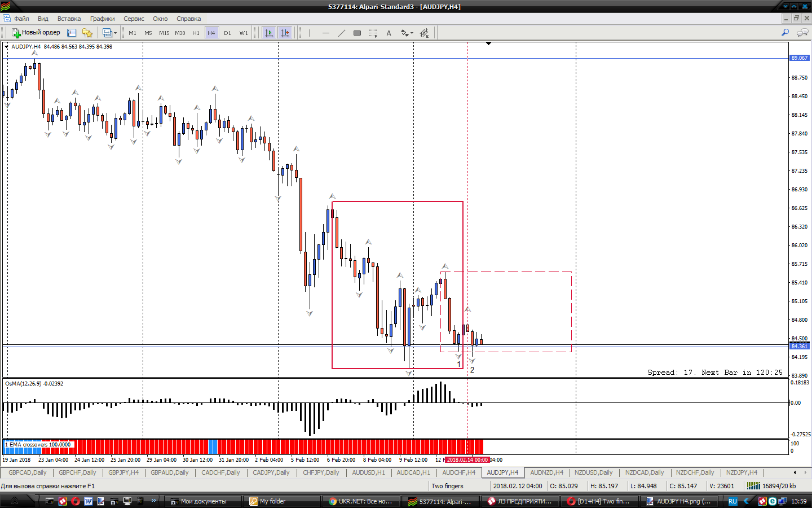Switch to GBPAUD,Daily chart tab

click(x=170, y=472)
